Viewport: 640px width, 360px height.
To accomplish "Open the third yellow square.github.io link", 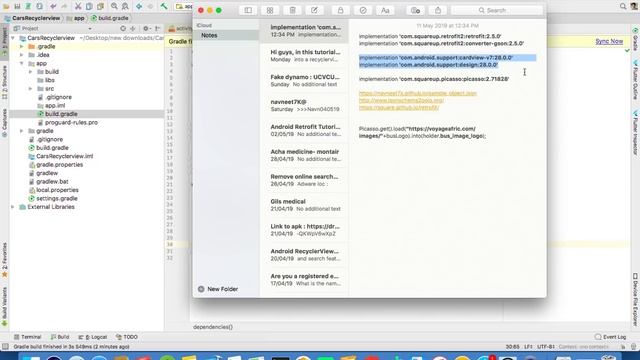I will tap(399, 108).
